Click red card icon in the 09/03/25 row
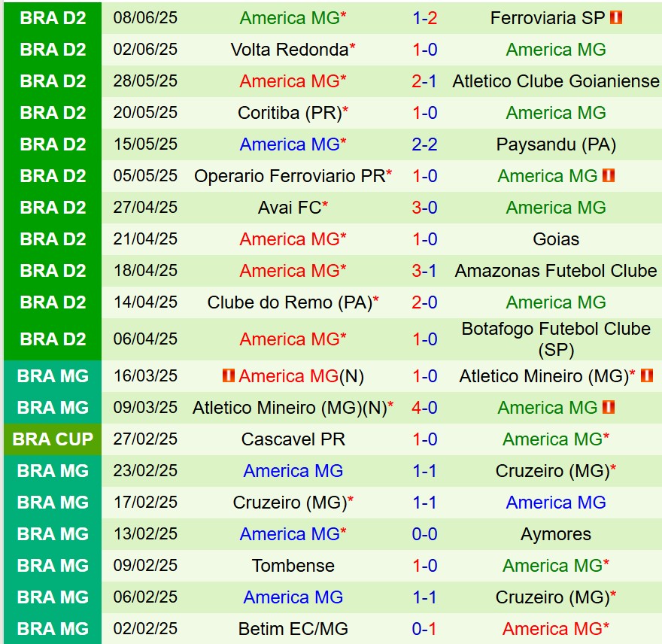 (x=609, y=407)
